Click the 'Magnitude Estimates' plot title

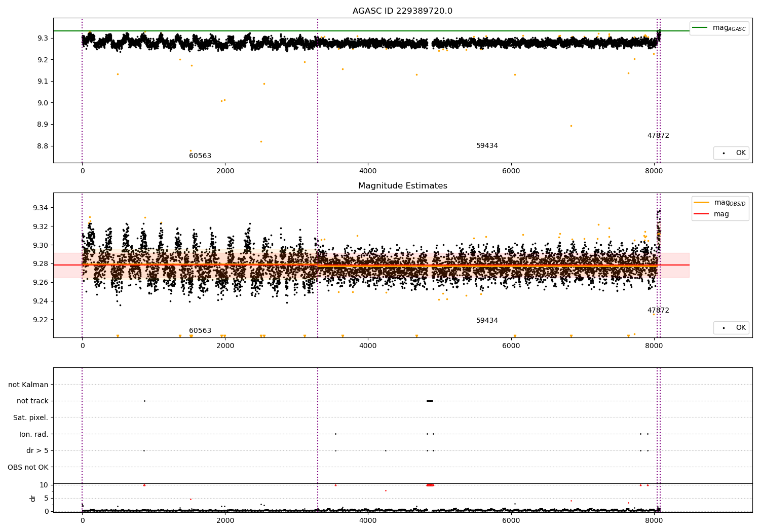pos(402,186)
